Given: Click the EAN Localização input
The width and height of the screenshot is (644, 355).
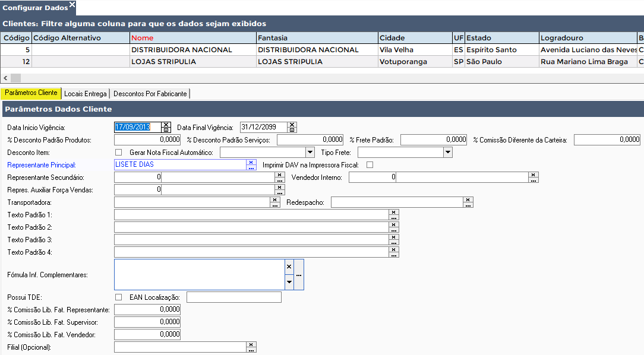Looking at the screenshot, I should click(234, 297).
